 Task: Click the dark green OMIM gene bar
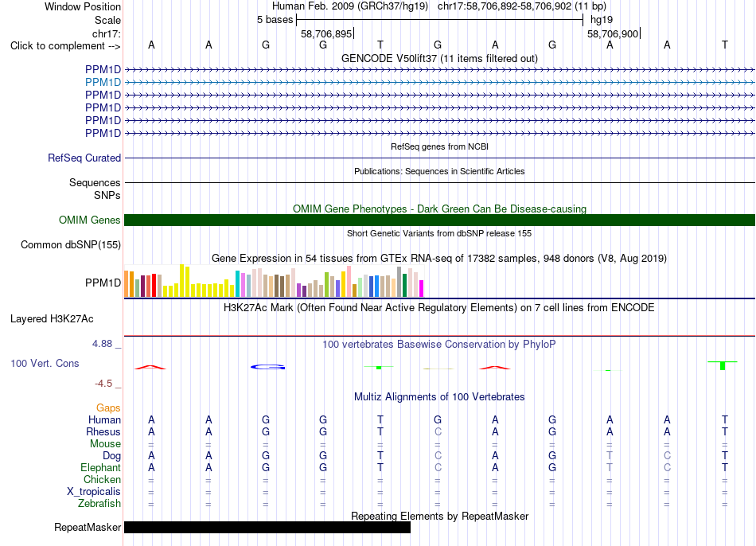(439, 220)
